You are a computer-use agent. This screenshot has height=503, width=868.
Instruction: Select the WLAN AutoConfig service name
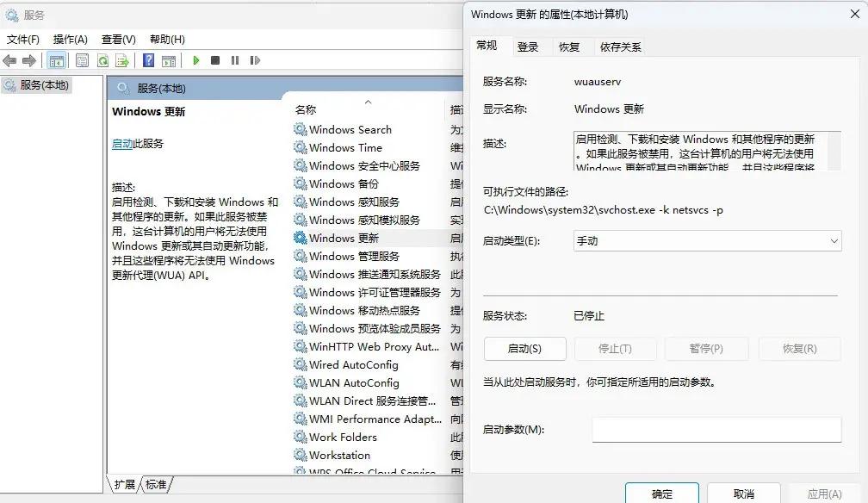354,382
